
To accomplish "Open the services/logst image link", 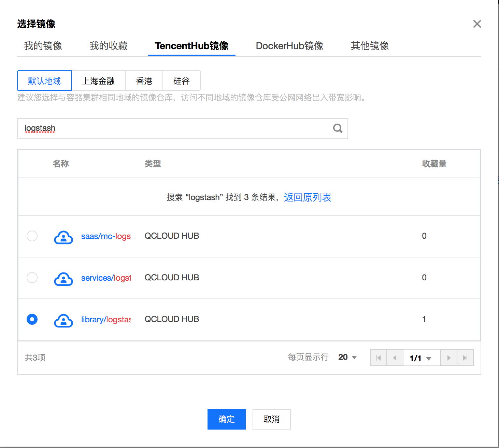I will [106, 278].
